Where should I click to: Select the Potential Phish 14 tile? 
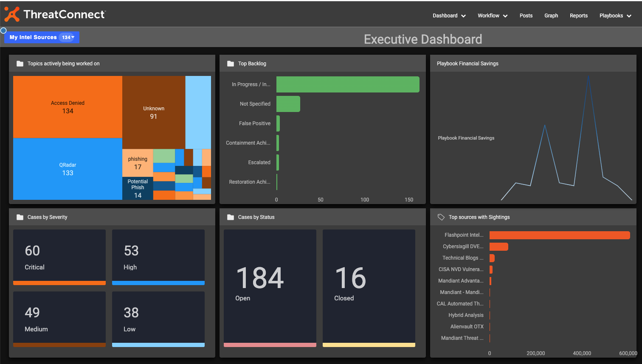(x=138, y=188)
